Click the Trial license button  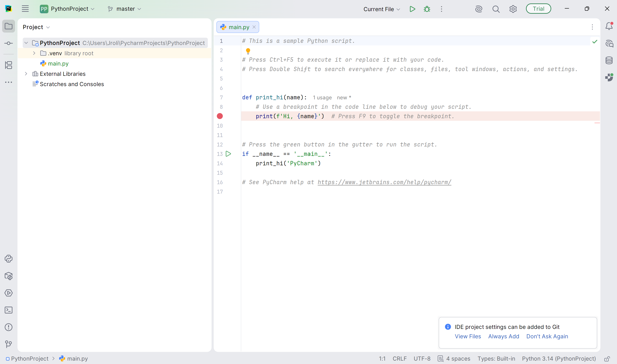538,9
